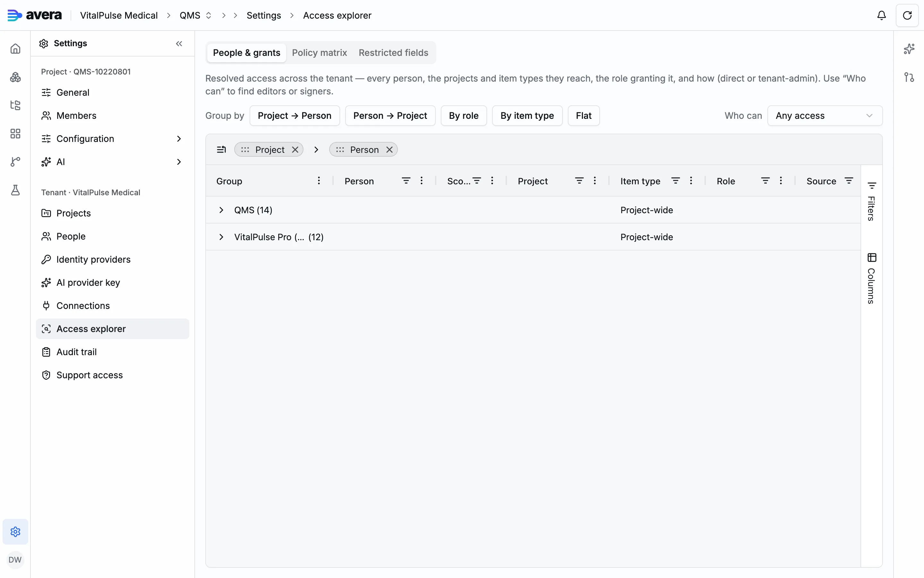Open the notifications bell
Screen dimensions: 924x578
(x=881, y=15)
